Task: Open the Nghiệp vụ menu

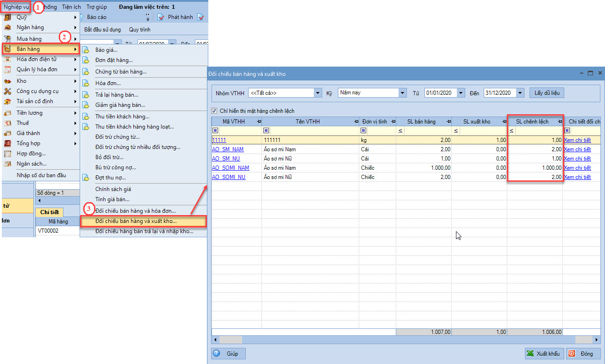Action: tap(16, 7)
